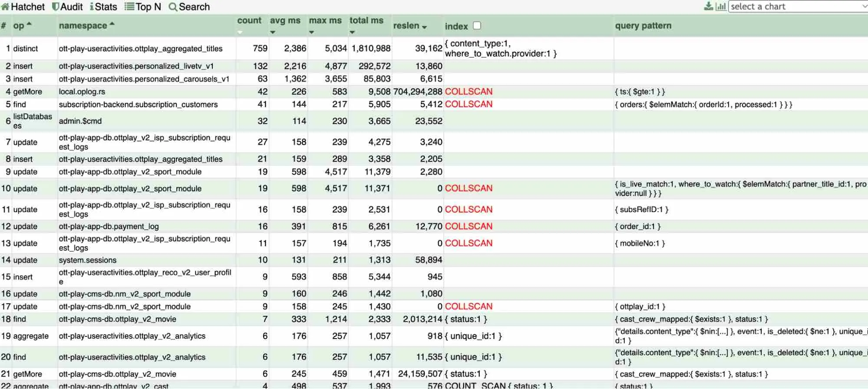This screenshot has width=868, height=389.
Task: Click the reslen value 2,013,214
Action: click(x=422, y=319)
